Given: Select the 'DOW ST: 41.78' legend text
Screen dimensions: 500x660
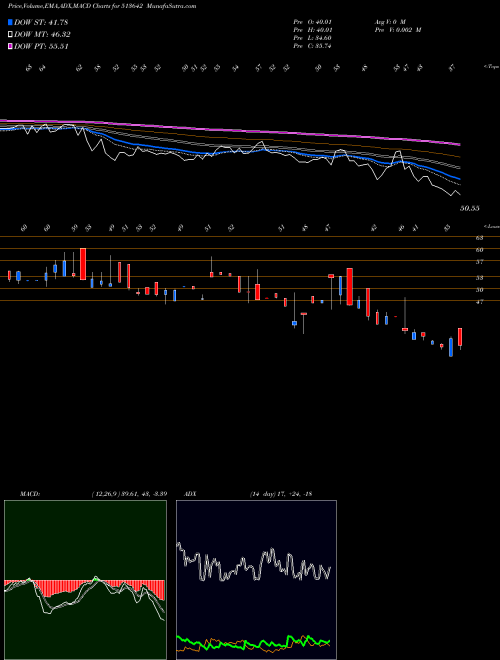Looking at the screenshot, I should tap(41, 22).
